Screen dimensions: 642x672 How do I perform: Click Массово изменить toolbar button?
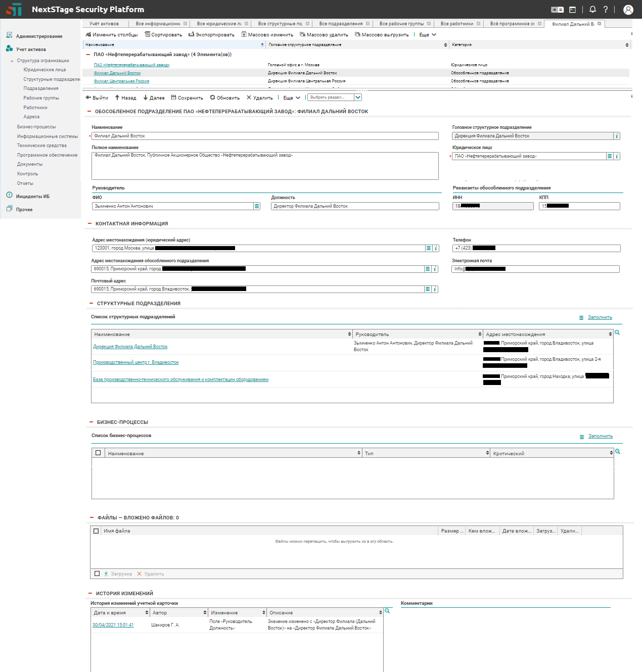tap(267, 35)
